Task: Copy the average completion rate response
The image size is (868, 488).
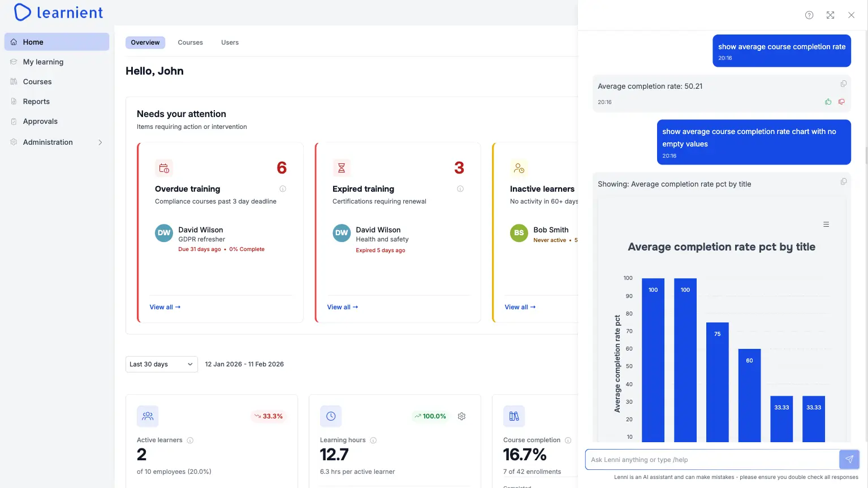Action: [x=843, y=83]
